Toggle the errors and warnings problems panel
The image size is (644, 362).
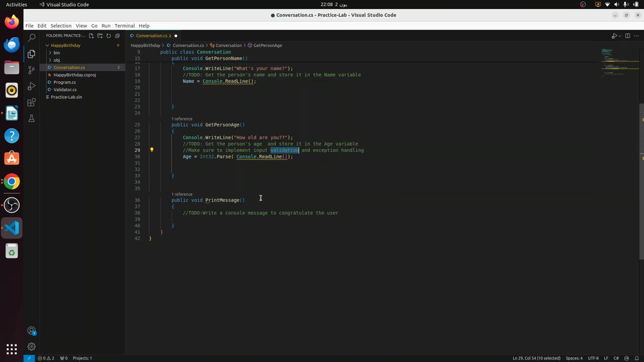pos(46,358)
